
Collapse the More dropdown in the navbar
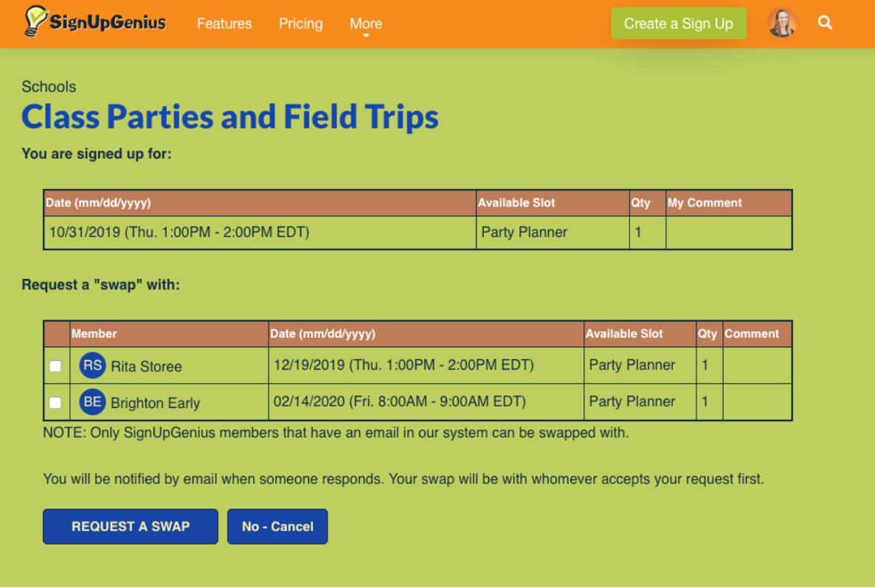point(365,24)
